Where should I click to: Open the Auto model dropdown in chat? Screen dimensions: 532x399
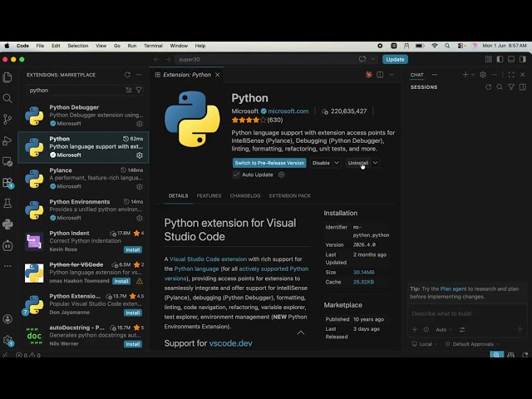coord(444,329)
